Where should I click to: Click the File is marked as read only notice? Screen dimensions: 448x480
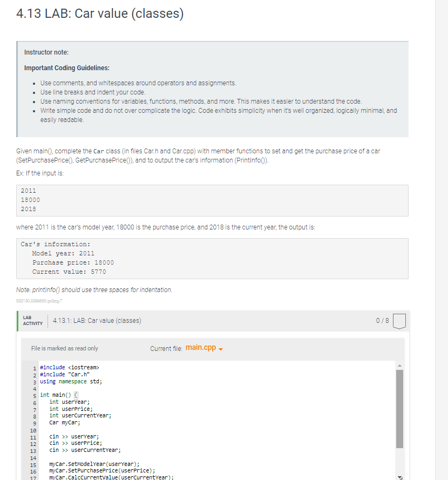click(65, 348)
